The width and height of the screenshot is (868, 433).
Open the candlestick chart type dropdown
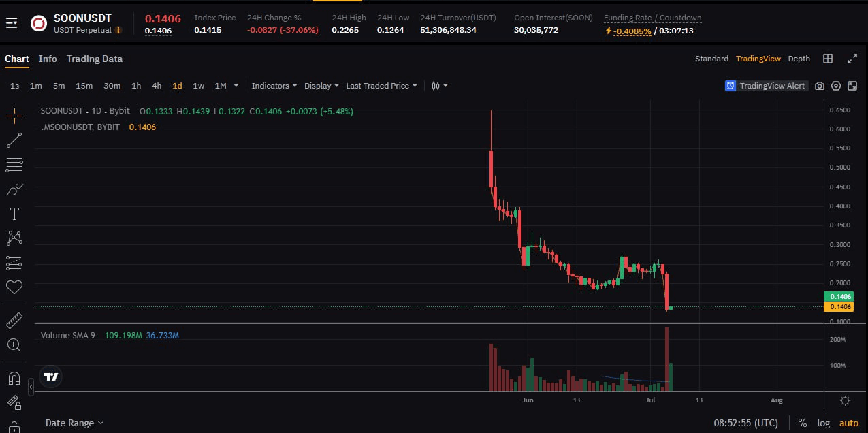[x=439, y=86]
